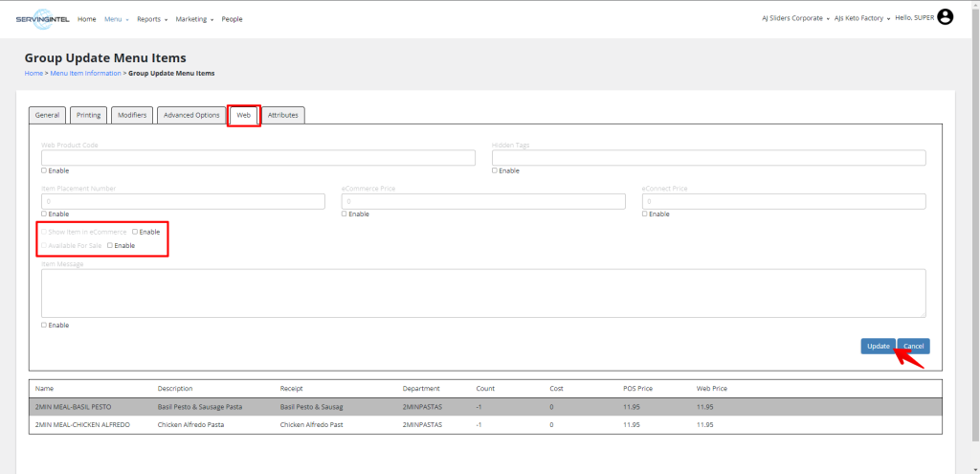Click the Cancel button
The height and width of the screenshot is (474, 980).
914,346
